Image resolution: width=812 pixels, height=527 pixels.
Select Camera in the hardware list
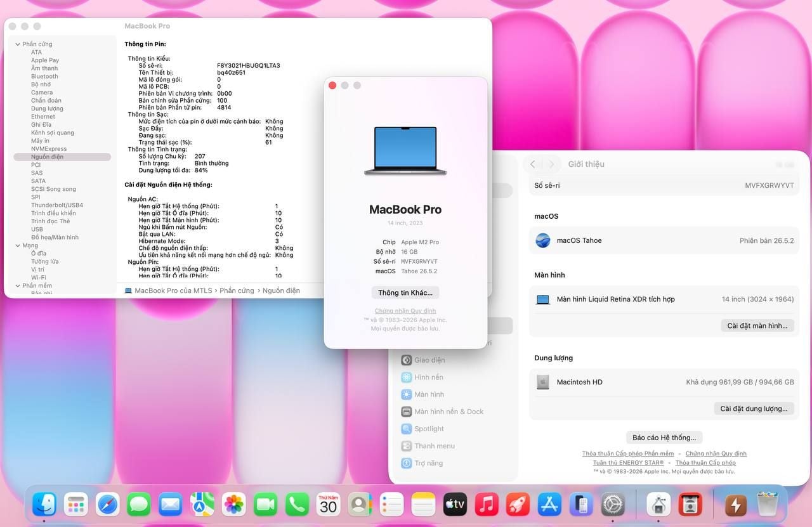pyautogui.click(x=42, y=93)
